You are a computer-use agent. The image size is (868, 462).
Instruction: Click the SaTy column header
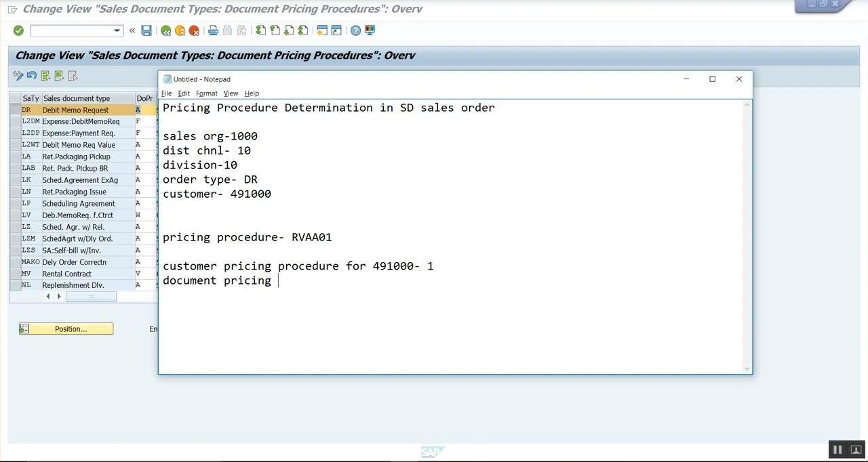(x=31, y=98)
